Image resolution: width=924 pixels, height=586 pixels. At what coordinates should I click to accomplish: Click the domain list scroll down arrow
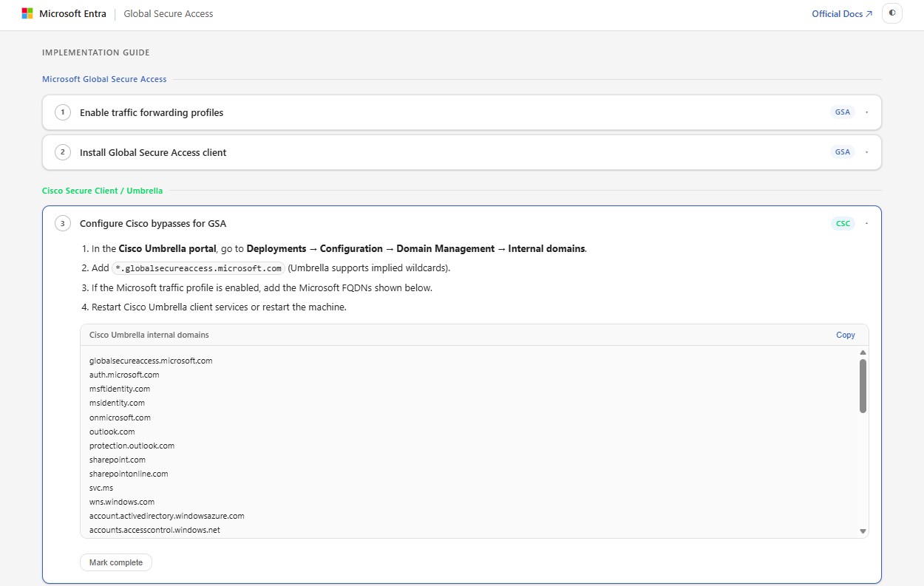[863, 531]
